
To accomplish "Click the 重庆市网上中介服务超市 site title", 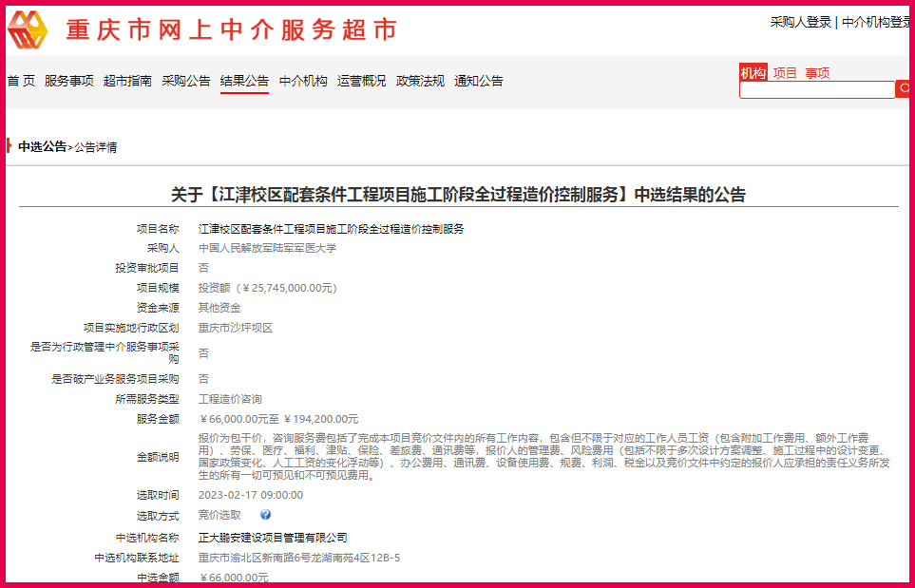I will point(231,30).
